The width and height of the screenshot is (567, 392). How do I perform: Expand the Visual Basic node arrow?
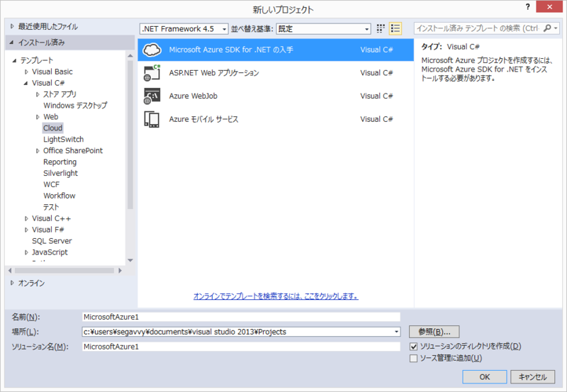[x=26, y=72]
